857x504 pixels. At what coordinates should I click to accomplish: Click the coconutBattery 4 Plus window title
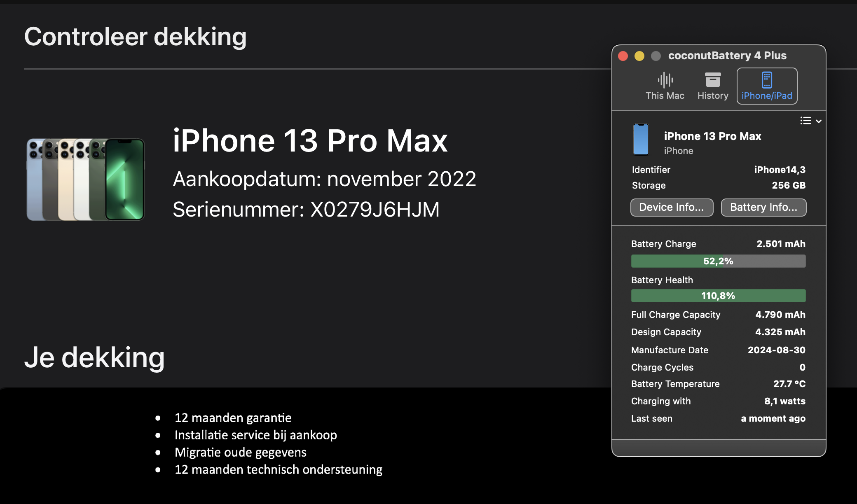click(727, 56)
